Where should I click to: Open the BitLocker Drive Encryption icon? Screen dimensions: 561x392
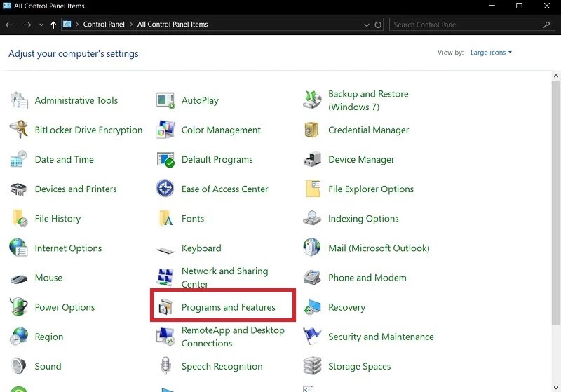[x=19, y=130]
